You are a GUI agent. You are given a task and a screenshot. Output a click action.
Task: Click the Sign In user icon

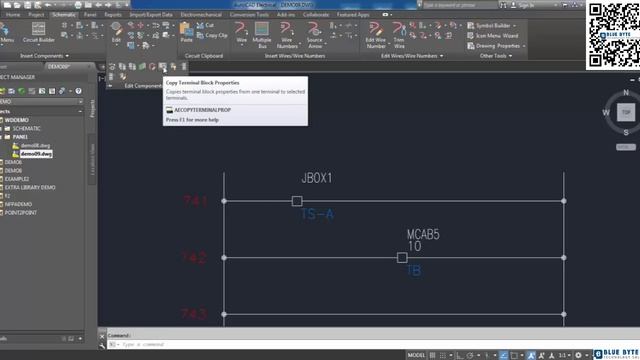[x=513, y=5]
